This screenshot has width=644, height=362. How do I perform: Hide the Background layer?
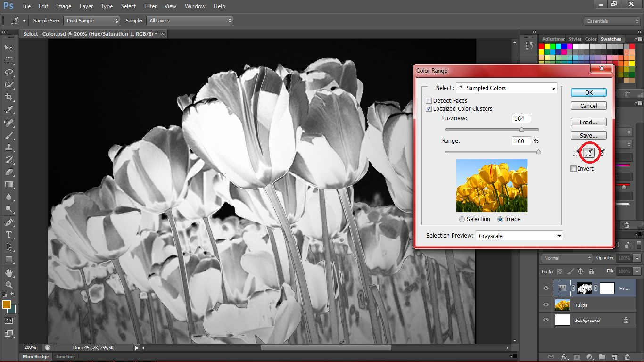point(546,320)
